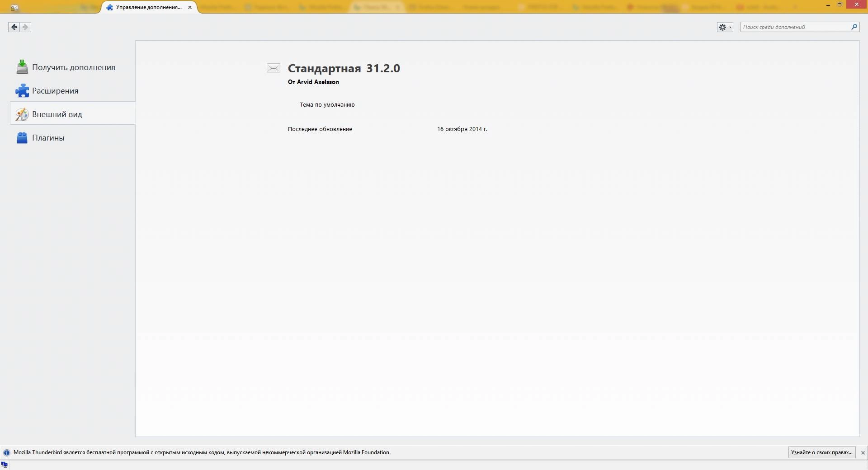This screenshot has width=868, height=470.
Task: Click the info icon in the notification bar
Action: [x=6, y=452]
